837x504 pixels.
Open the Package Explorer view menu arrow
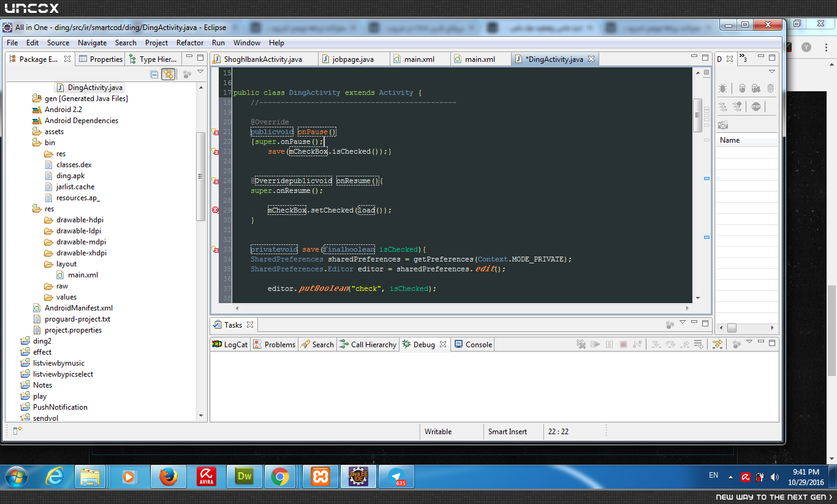[x=200, y=73]
